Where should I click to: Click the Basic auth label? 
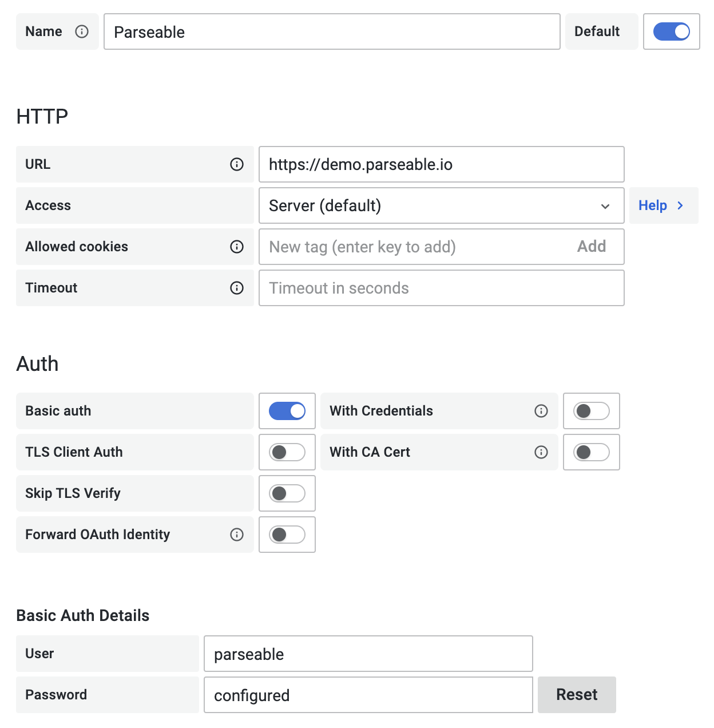tap(58, 411)
